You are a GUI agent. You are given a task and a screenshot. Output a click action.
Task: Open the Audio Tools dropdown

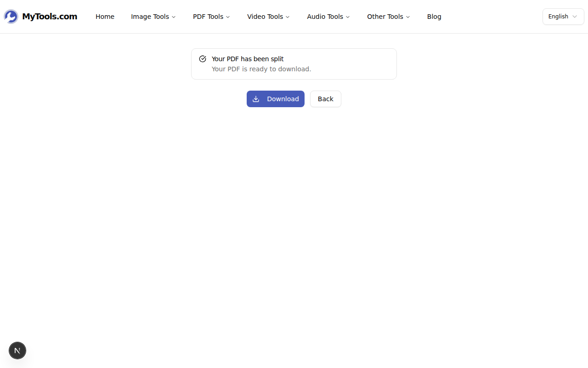[328, 17]
